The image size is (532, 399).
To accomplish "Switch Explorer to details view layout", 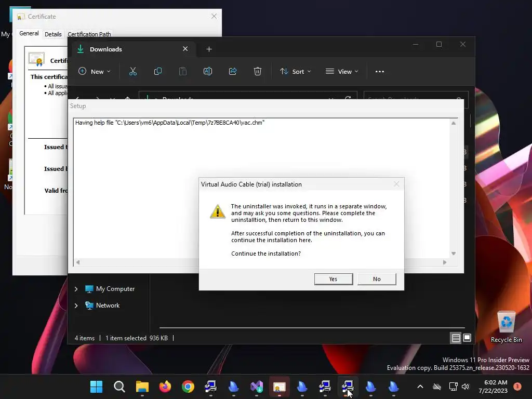I will [456, 338].
